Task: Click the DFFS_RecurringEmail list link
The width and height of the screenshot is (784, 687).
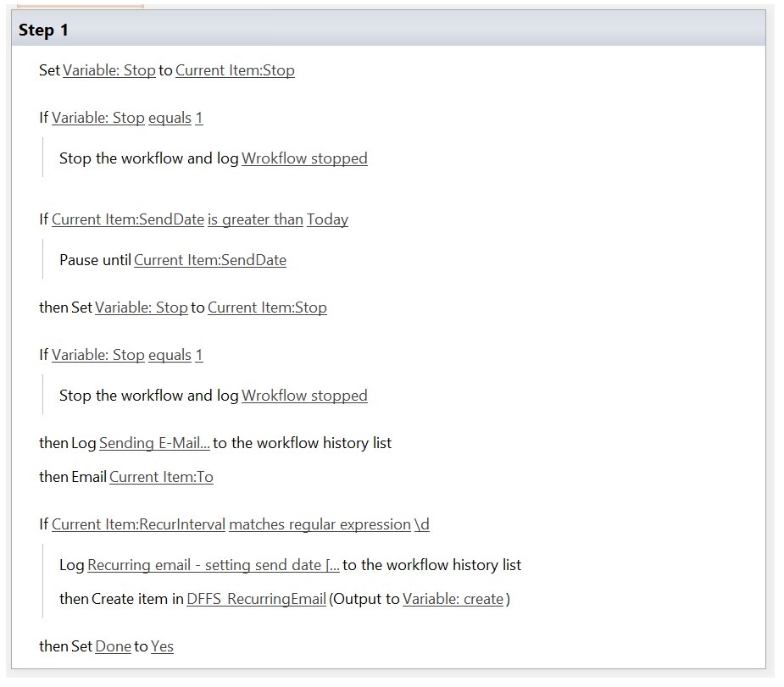Action: coord(256,599)
